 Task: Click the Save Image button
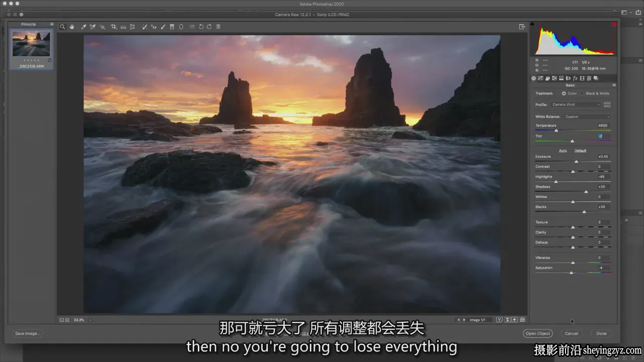[28, 333]
